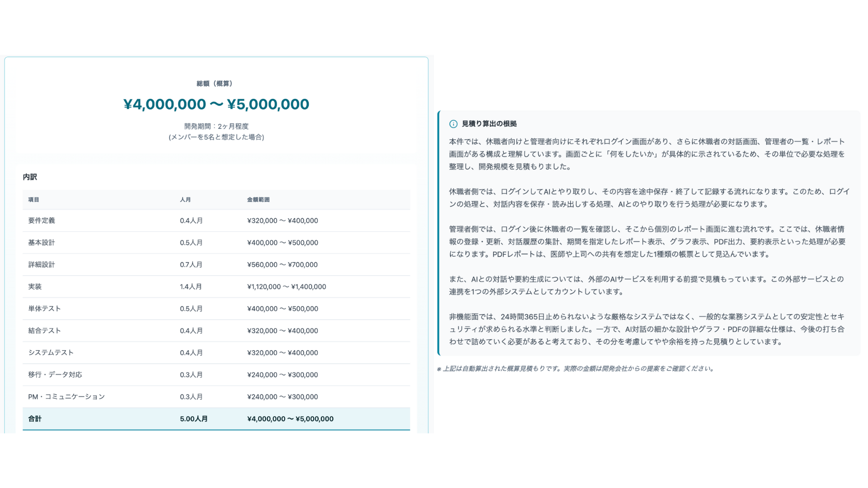Click the 総額（概算）label
This screenshot has width=868, height=488.
215,84
